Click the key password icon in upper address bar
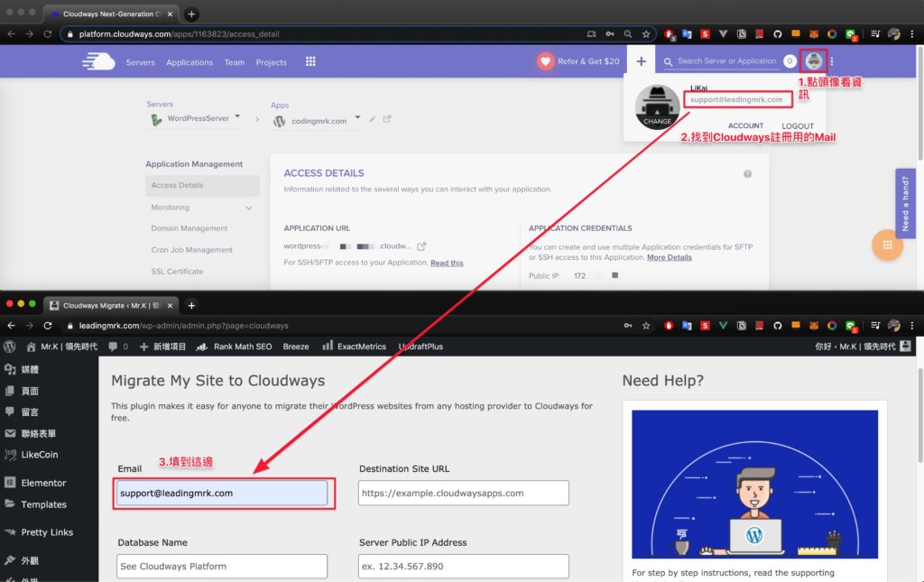This screenshot has height=582, width=924. (610, 34)
